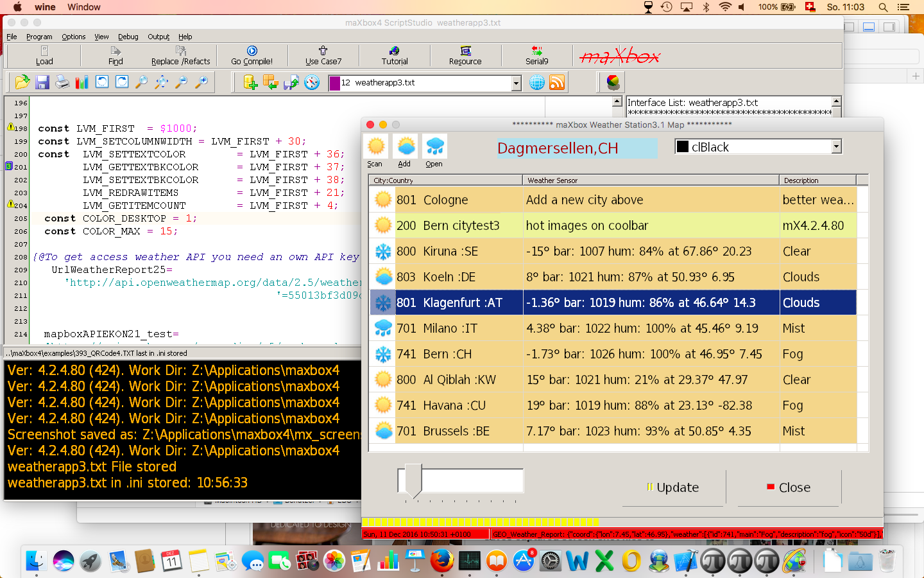
Task: Open the Debug menu
Action: [x=128, y=37]
